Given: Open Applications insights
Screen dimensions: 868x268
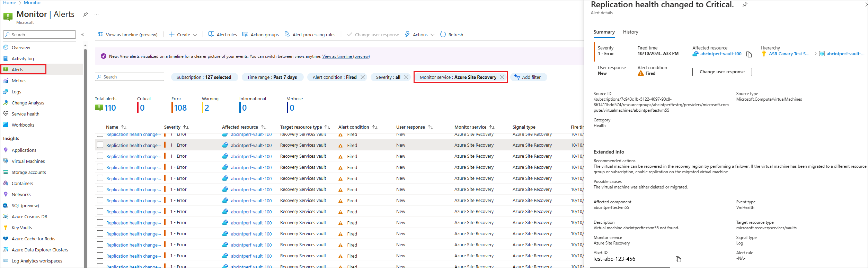Looking at the screenshot, I should tap(24, 150).
